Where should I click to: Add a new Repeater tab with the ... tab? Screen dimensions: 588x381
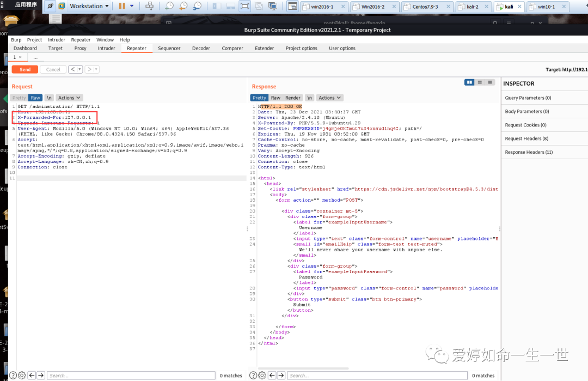(x=35, y=57)
